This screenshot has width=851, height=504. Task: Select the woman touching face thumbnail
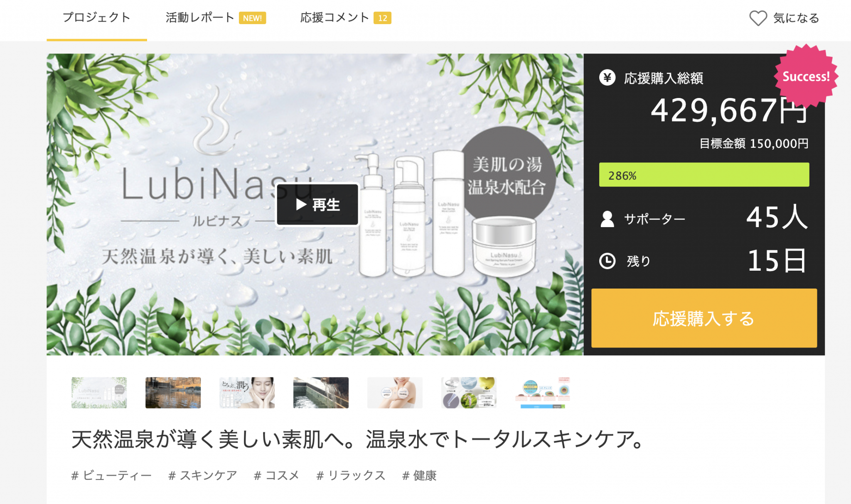247,393
